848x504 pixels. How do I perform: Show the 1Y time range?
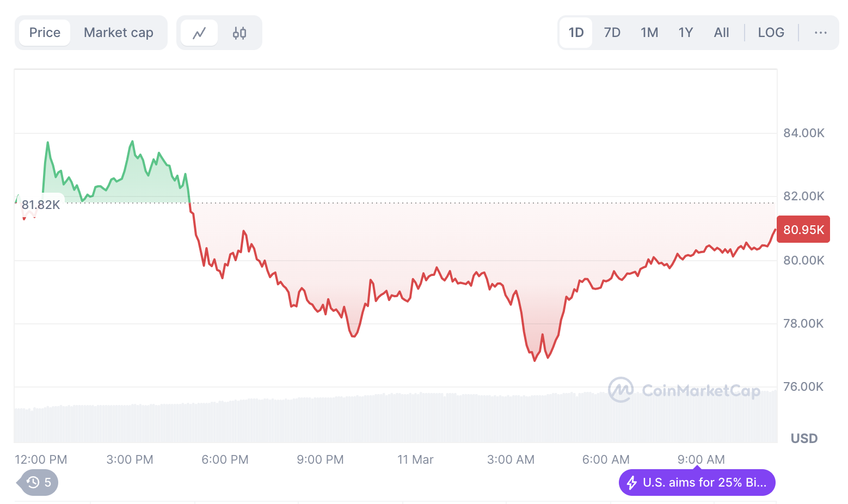686,33
